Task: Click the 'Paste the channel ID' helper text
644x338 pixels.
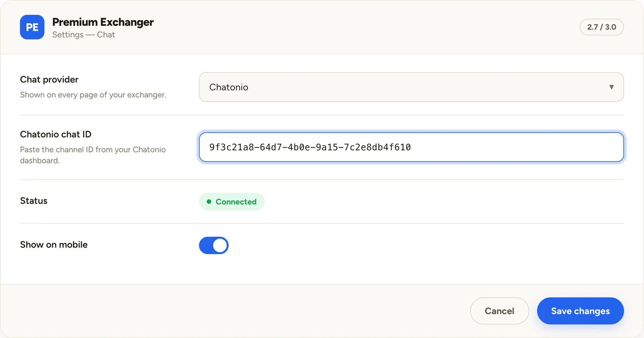Action: [x=93, y=155]
